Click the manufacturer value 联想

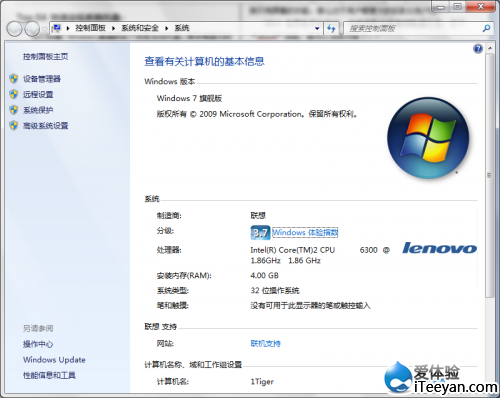[x=258, y=216]
